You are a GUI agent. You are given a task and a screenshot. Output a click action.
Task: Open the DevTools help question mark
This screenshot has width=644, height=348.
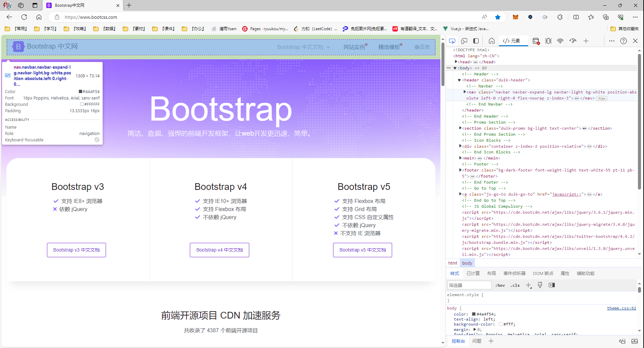(624, 41)
